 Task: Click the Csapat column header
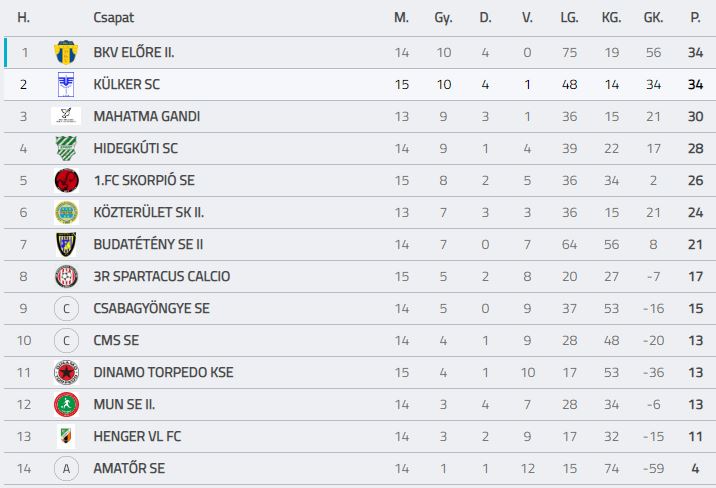coord(114,18)
